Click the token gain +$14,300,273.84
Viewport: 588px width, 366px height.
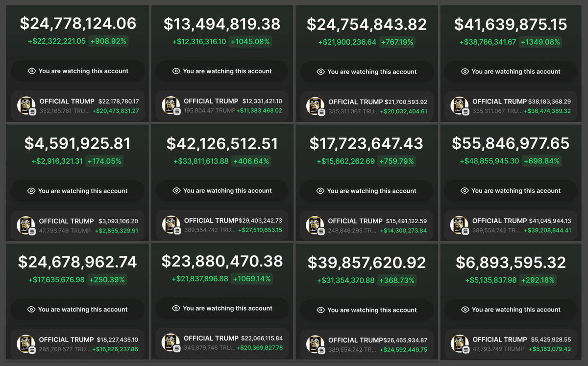pos(404,231)
